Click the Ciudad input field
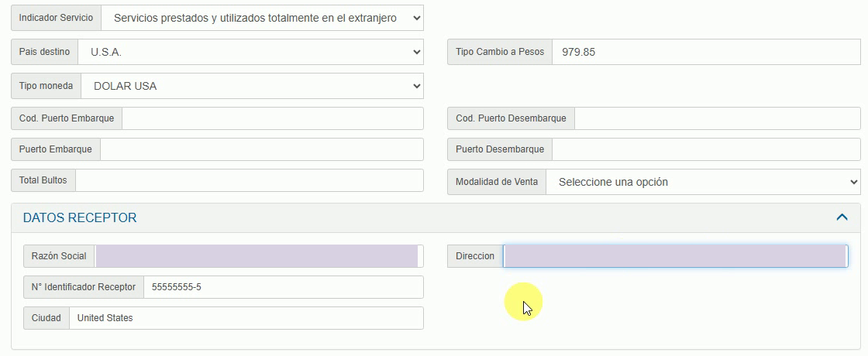 (246, 318)
